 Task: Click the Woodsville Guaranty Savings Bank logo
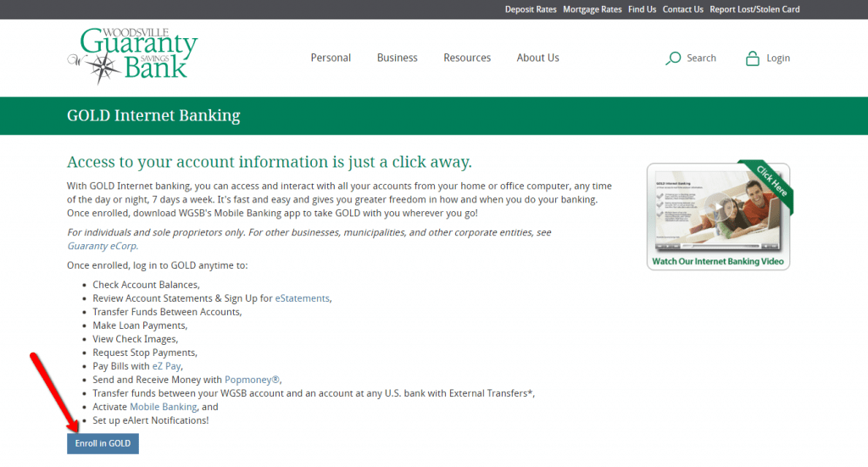pos(132,56)
